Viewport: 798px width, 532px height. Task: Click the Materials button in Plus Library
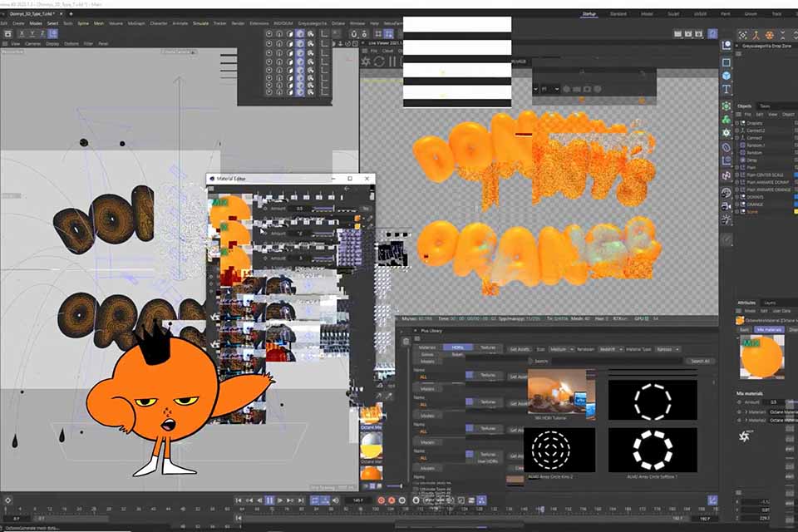click(x=427, y=347)
